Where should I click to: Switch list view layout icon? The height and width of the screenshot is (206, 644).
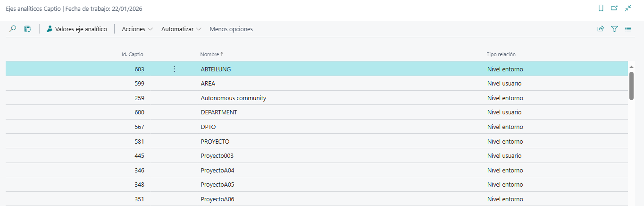tap(628, 29)
